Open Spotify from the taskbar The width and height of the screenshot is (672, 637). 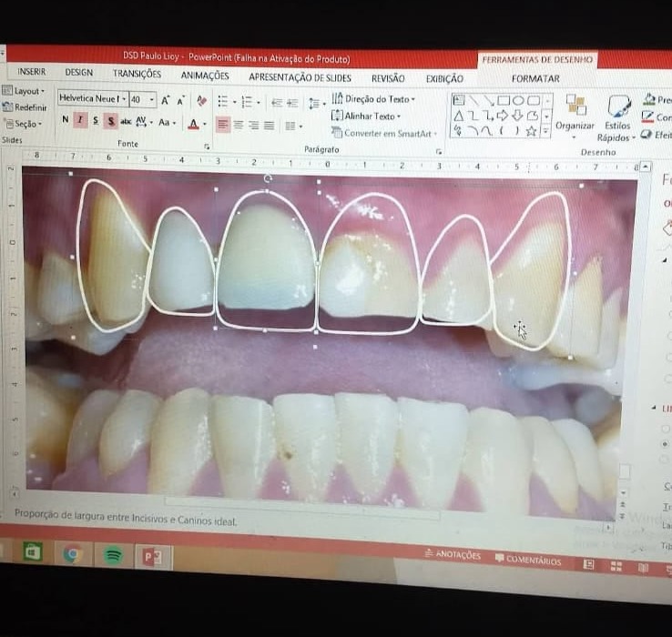point(112,554)
